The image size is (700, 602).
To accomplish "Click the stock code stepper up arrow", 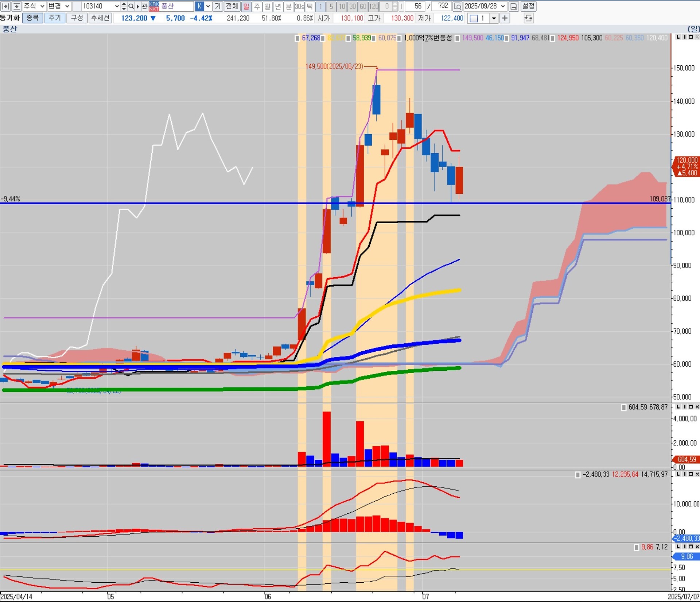I will (124, 4).
